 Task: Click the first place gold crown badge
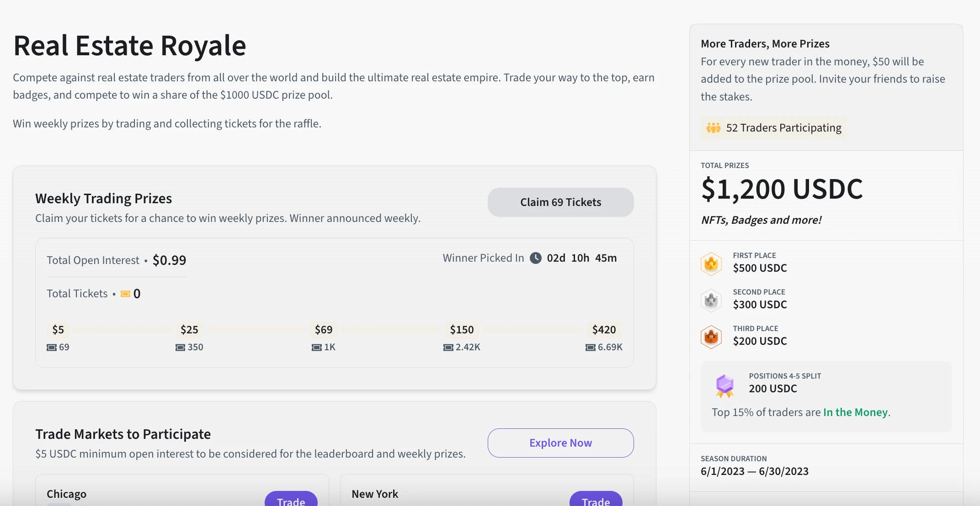pos(711,264)
